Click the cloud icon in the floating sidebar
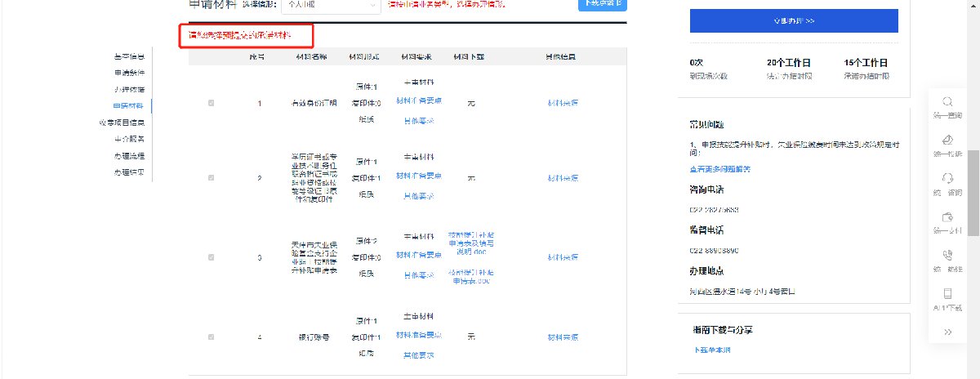Image resolution: width=980 pixels, height=379 pixels. pos(947,139)
